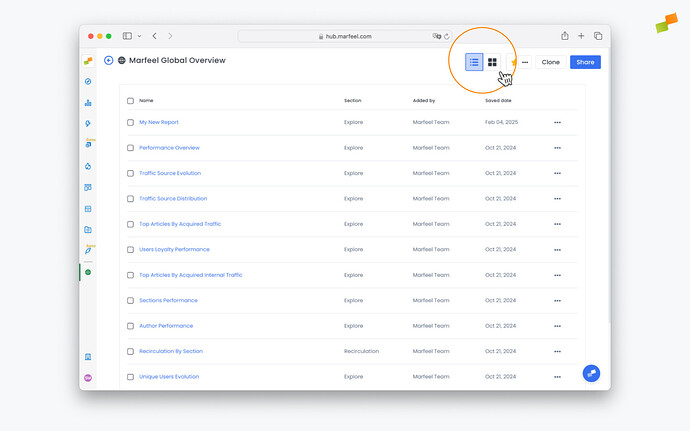Viewport: 690px width, 431px height.
Task: Open row actions for Users Loyalty Performance
Action: coord(557,249)
